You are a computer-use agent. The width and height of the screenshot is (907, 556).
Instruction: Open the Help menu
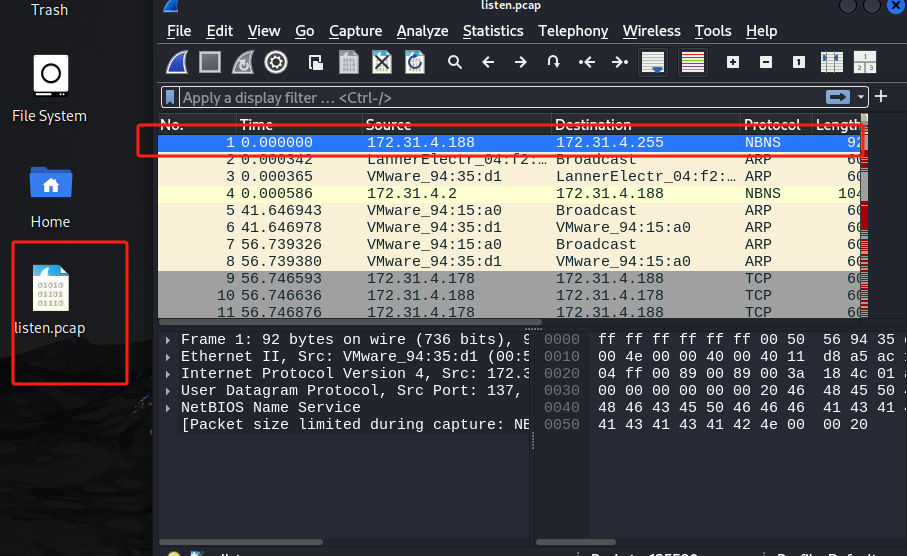point(761,31)
